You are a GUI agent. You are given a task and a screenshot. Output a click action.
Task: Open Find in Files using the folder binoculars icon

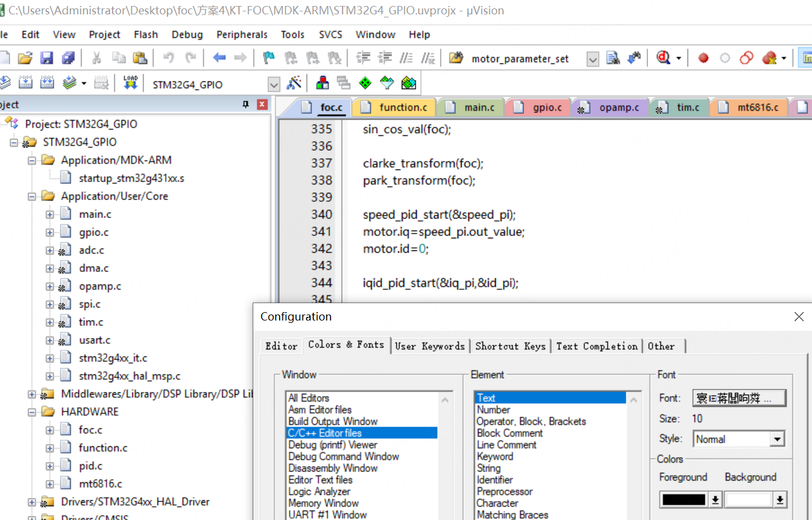point(456,58)
